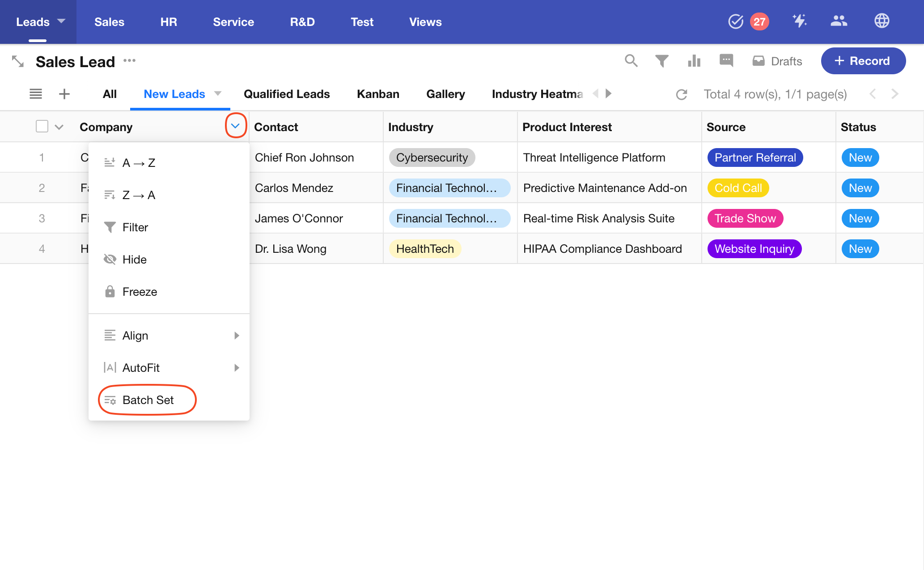Select Freeze in the column menu
Image resolution: width=924 pixels, height=570 pixels.
[x=140, y=292]
